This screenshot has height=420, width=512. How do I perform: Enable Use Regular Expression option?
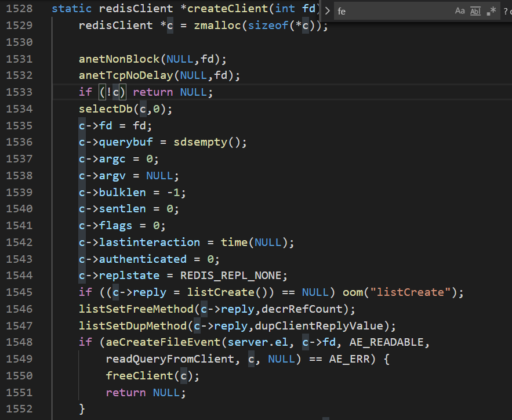pos(491,11)
